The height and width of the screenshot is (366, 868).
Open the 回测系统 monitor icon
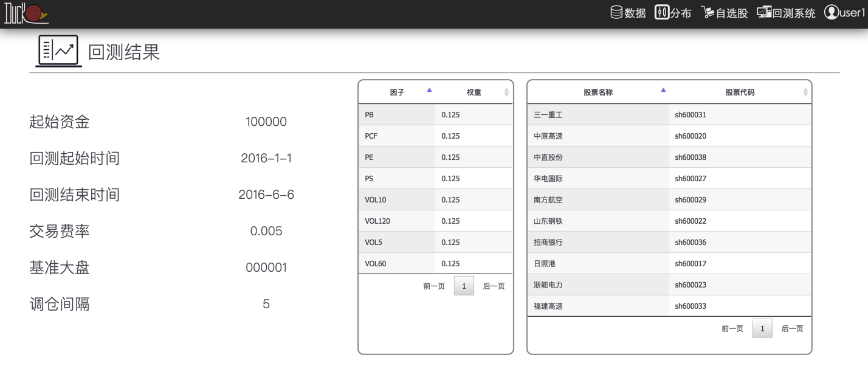764,12
